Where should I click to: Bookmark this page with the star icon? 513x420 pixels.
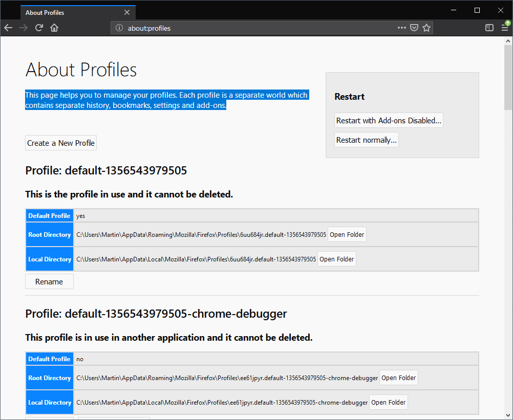point(426,28)
